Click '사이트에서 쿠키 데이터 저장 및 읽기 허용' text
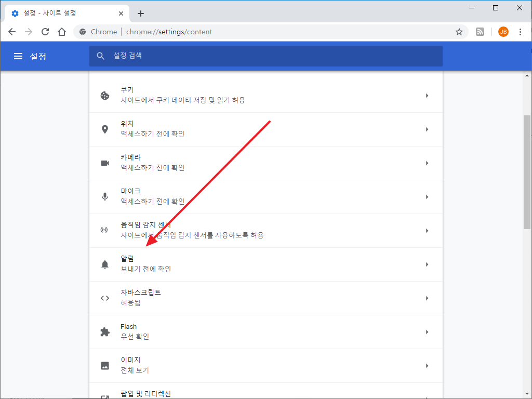The height and width of the screenshot is (399, 532). coord(183,100)
